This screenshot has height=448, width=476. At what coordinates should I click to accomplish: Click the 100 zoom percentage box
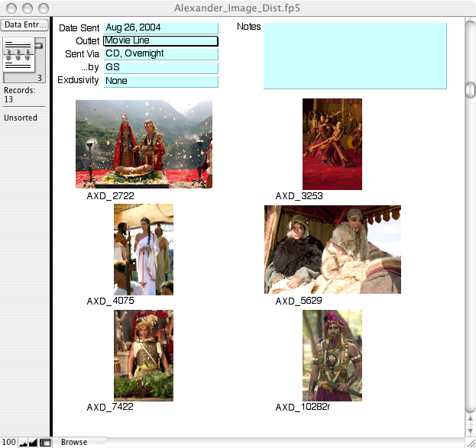8,443
